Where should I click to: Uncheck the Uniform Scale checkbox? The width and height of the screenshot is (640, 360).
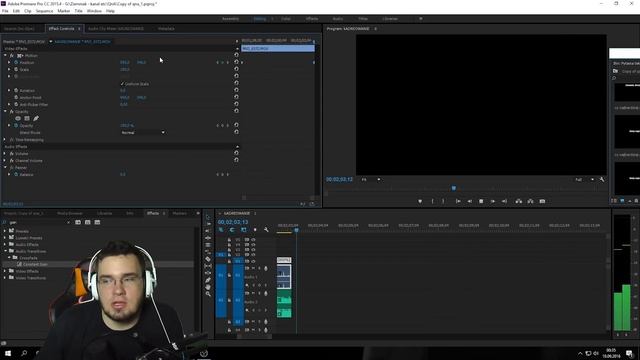[x=122, y=84]
